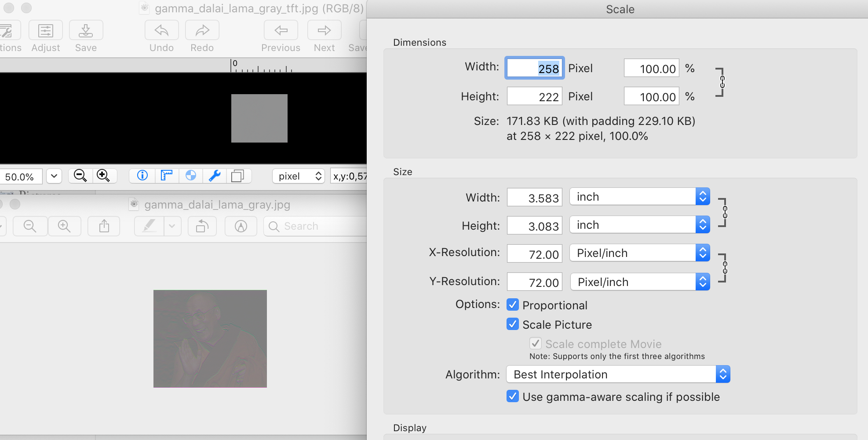
Task: Click the Dimensions Width pixel field
Action: tap(534, 68)
